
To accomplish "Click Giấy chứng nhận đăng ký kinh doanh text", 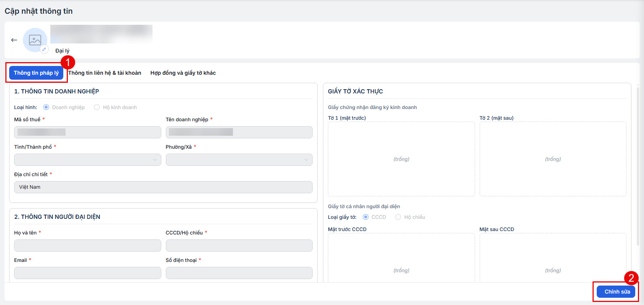I will (373, 107).
